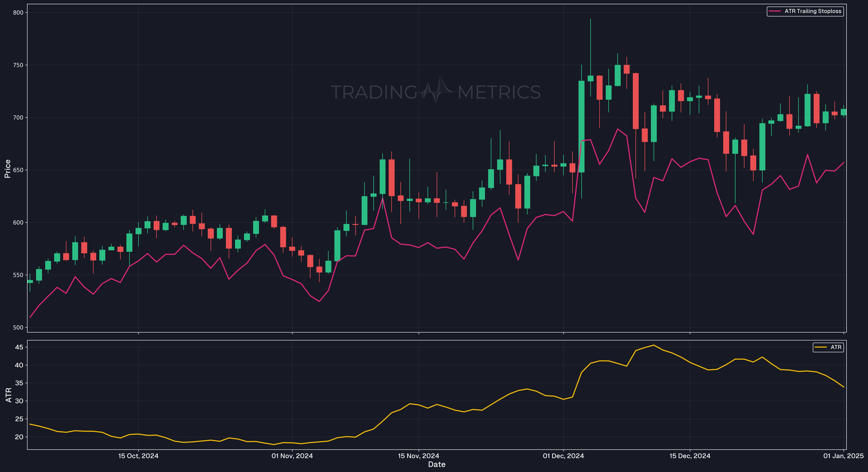Click the 15 Oct, 2024 date label

138,456
